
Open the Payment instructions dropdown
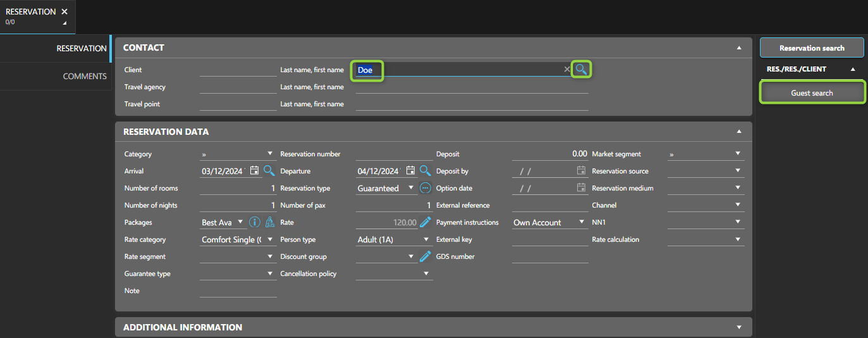coord(582,222)
